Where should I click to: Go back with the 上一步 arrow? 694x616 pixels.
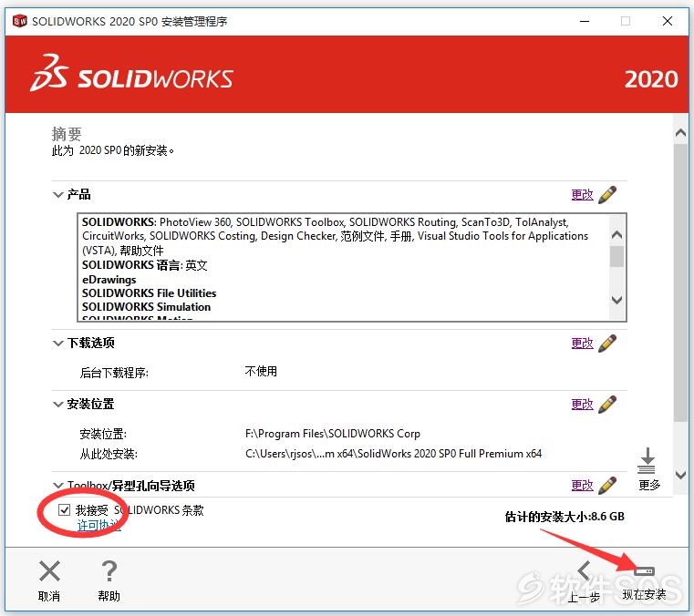tap(584, 570)
